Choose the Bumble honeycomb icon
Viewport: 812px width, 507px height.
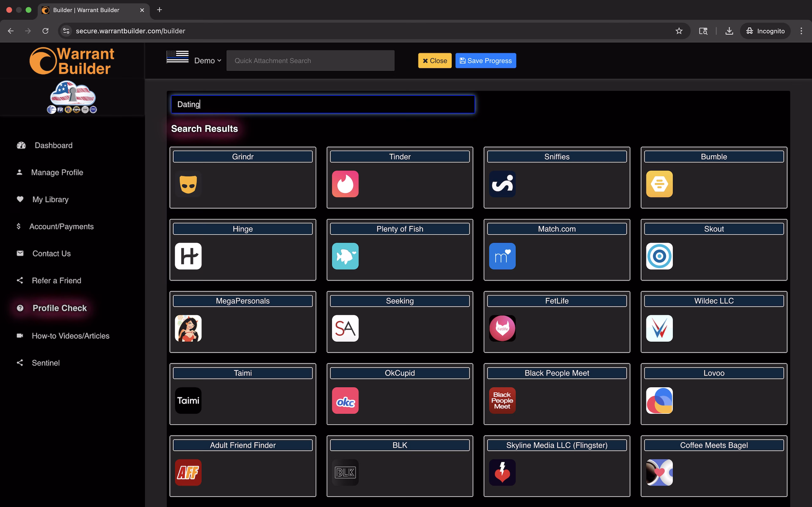coord(659,184)
